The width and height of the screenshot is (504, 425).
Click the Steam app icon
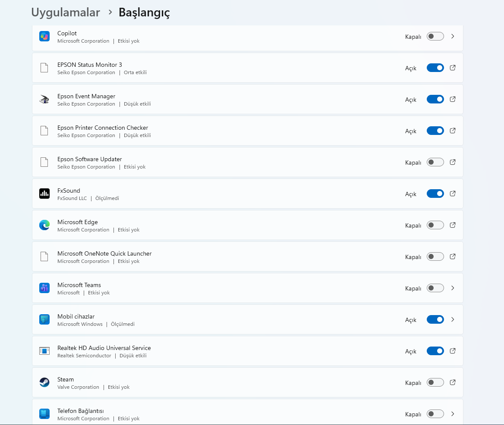(x=44, y=383)
